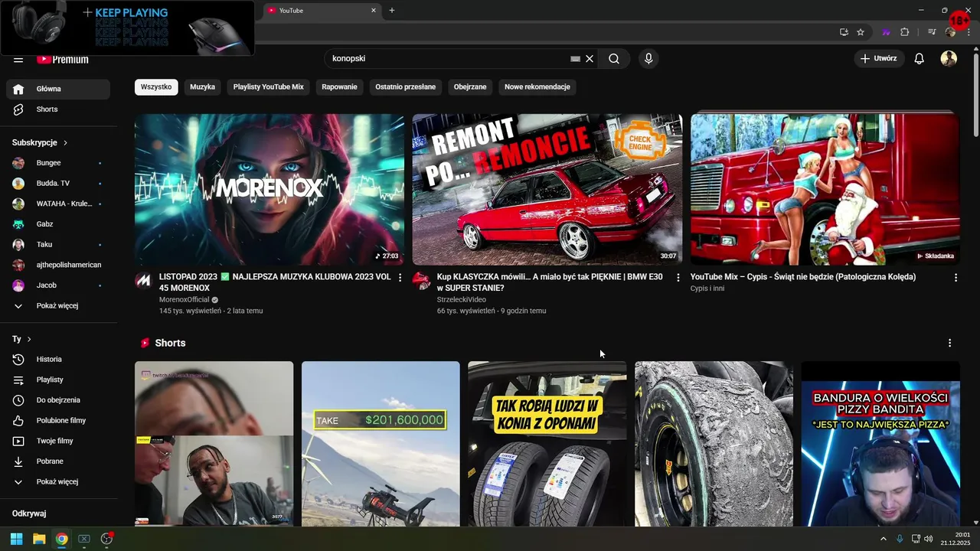Select the Rapowanie filter chip
Image resolution: width=980 pixels, height=551 pixels.
coord(339,86)
